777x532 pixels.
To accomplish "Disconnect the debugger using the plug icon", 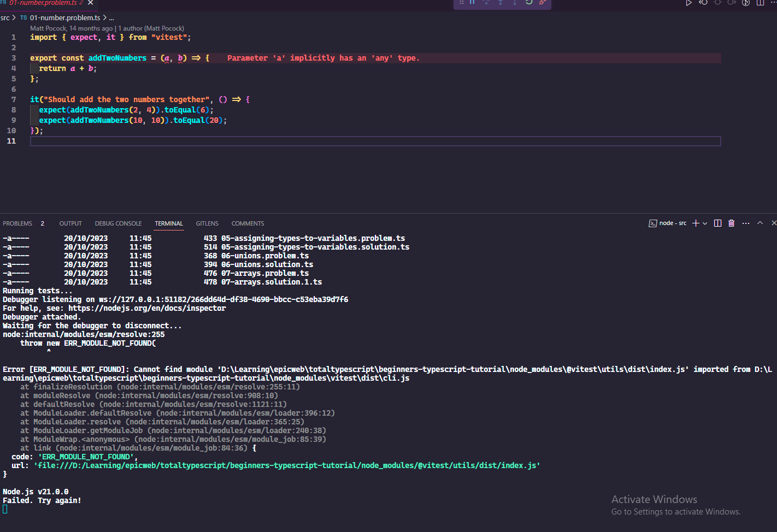I will click(543, 2).
